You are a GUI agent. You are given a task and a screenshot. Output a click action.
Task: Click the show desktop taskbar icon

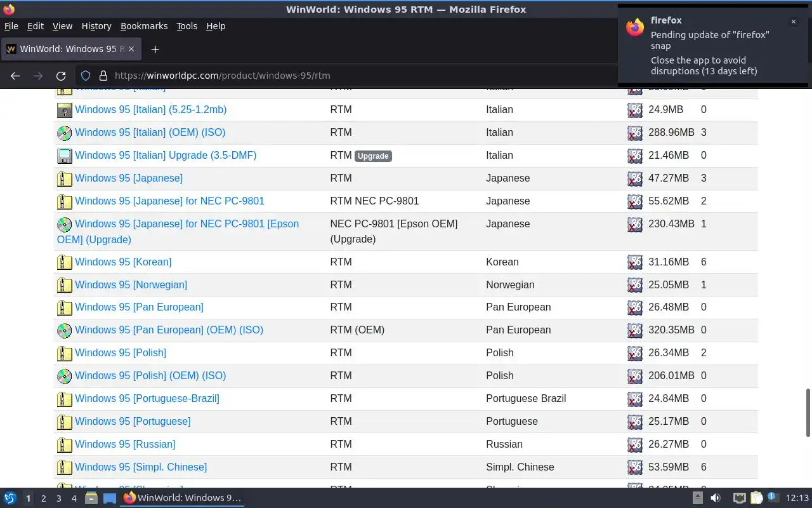(x=110, y=498)
